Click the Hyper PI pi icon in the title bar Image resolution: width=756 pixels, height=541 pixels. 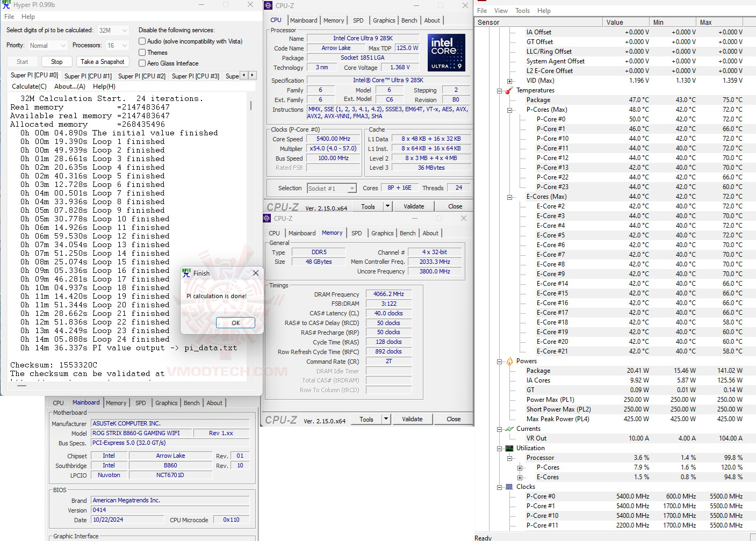point(5,5)
